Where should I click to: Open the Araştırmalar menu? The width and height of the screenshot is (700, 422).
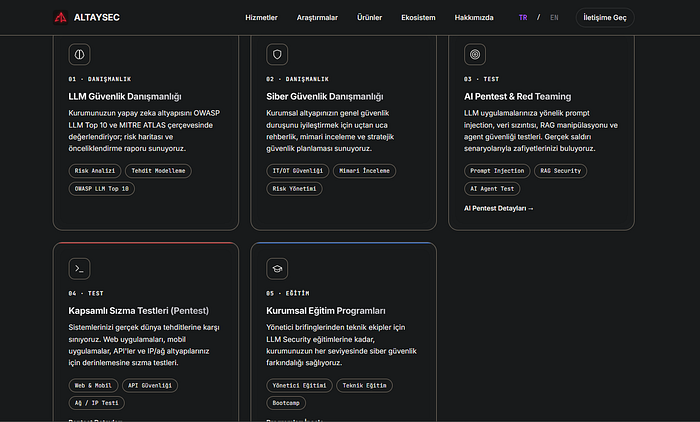click(x=317, y=17)
